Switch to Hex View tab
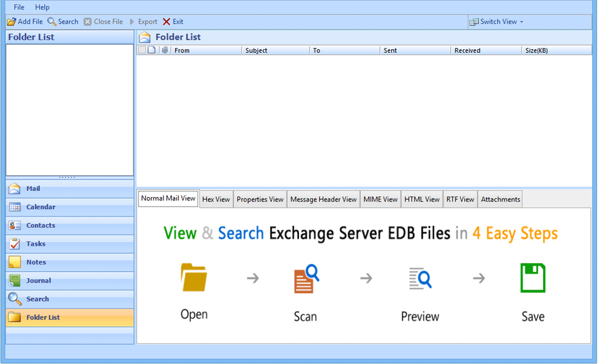 pyautogui.click(x=216, y=199)
